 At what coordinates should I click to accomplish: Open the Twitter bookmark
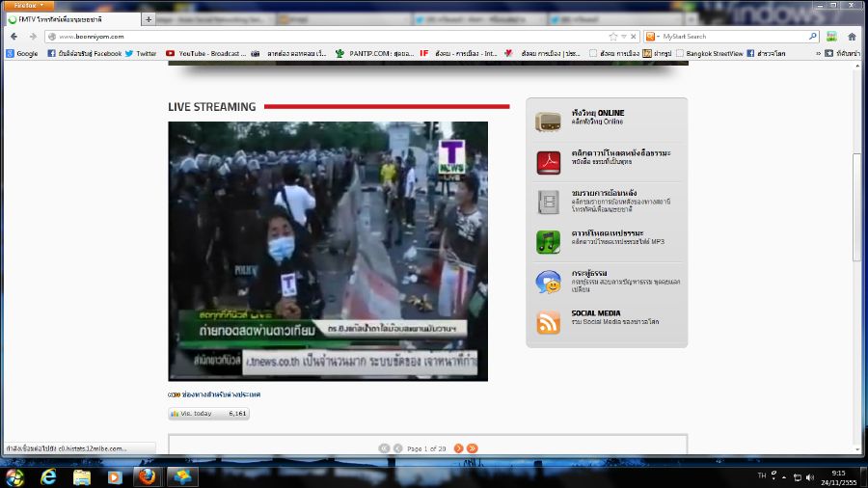tap(141, 54)
